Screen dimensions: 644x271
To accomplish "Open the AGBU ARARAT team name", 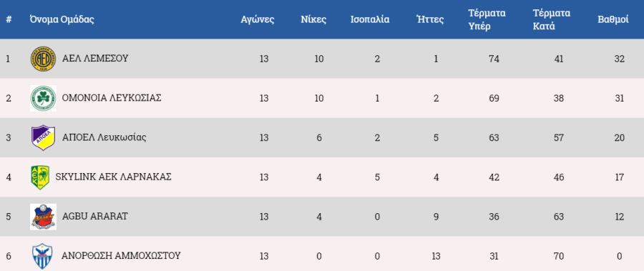I will coord(95,216).
